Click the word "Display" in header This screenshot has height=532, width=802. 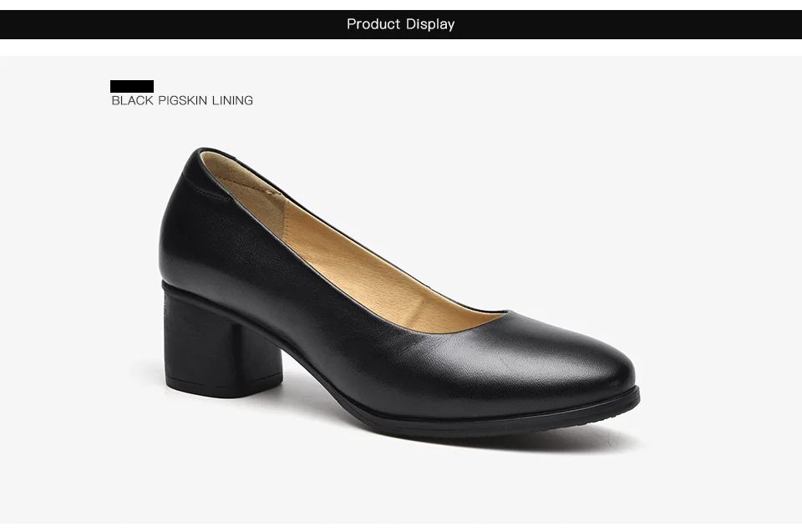[430, 24]
